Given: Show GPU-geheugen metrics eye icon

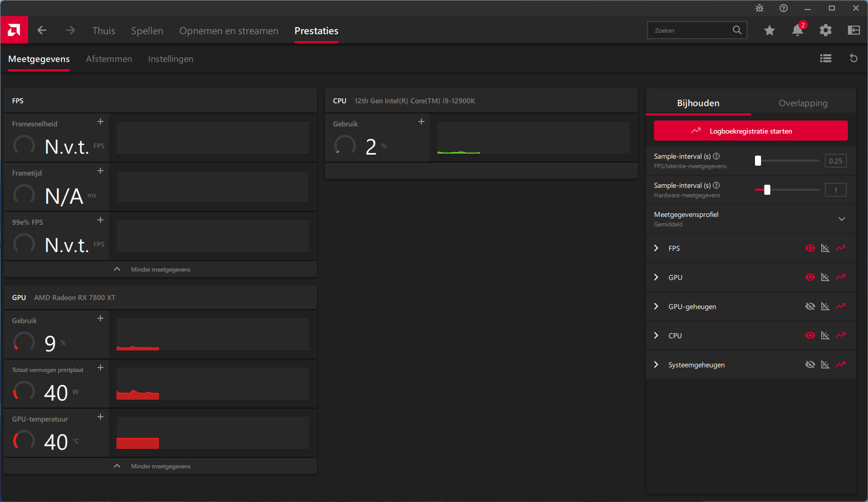Looking at the screenshot, I should click(810, 306).
